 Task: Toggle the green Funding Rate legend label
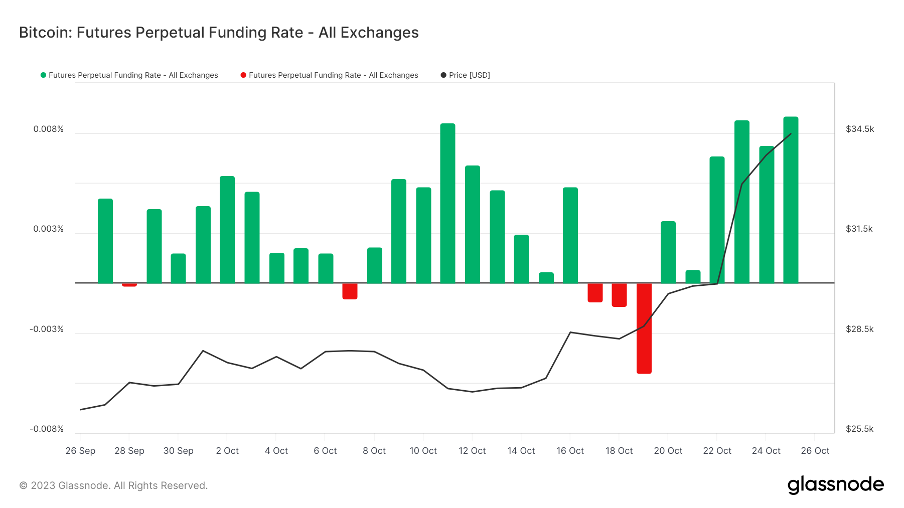pyautogui.click(x=132, y=75)
